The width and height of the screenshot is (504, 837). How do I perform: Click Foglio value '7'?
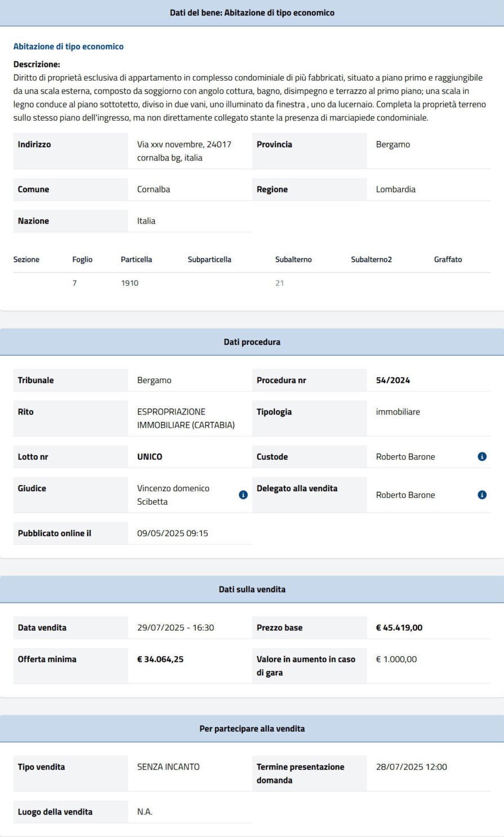(x=74, y=283)
